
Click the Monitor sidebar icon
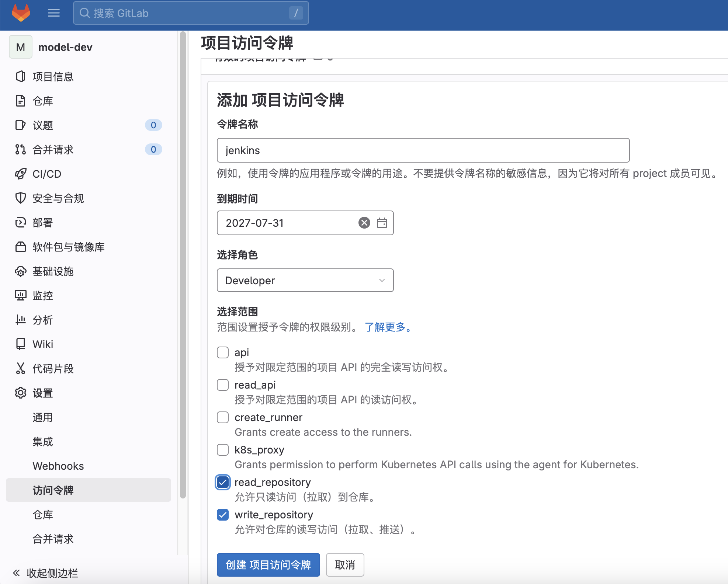click(21, 296)
